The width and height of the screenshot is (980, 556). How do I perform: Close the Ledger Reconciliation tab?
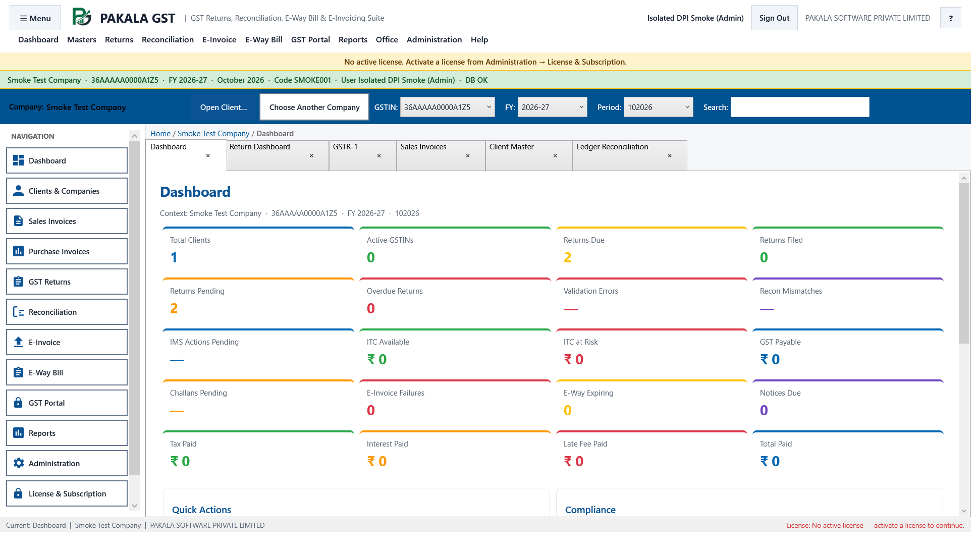point(670,155)
